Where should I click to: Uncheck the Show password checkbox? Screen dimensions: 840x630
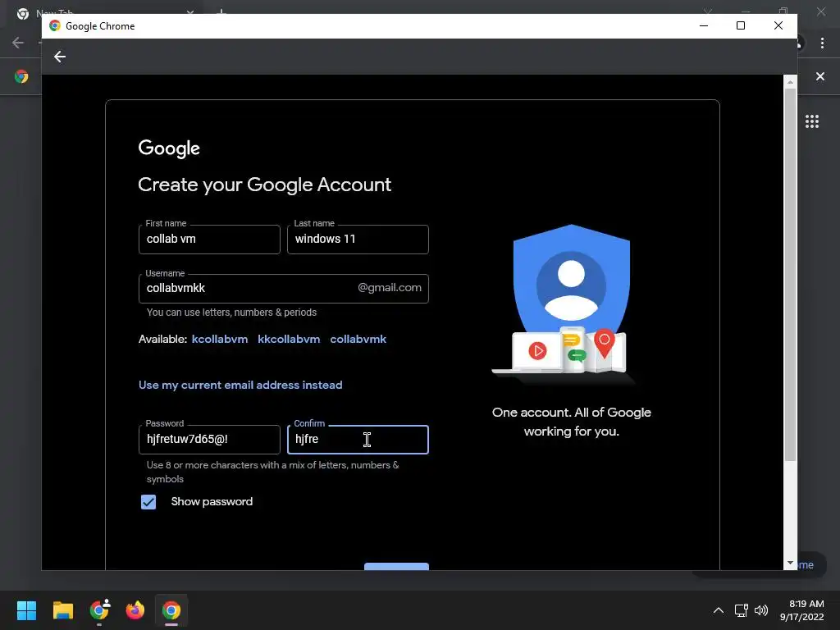(148, 502)
